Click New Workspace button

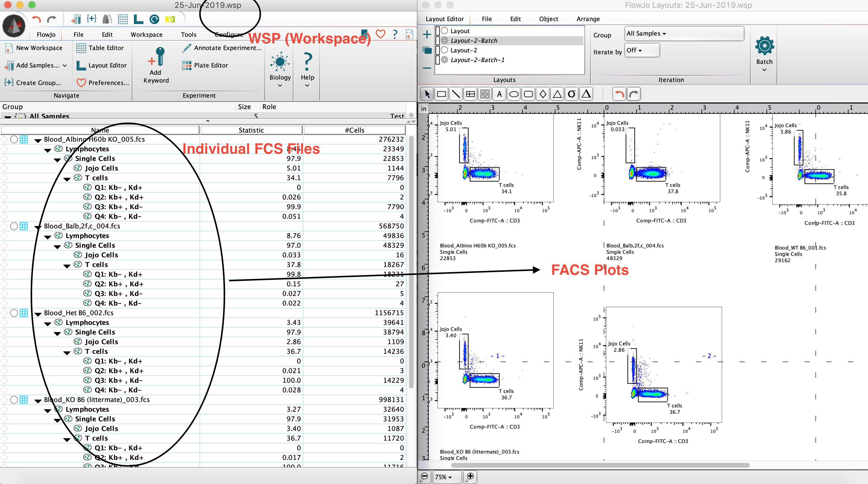pyautogui.click(x=34, y=48)
